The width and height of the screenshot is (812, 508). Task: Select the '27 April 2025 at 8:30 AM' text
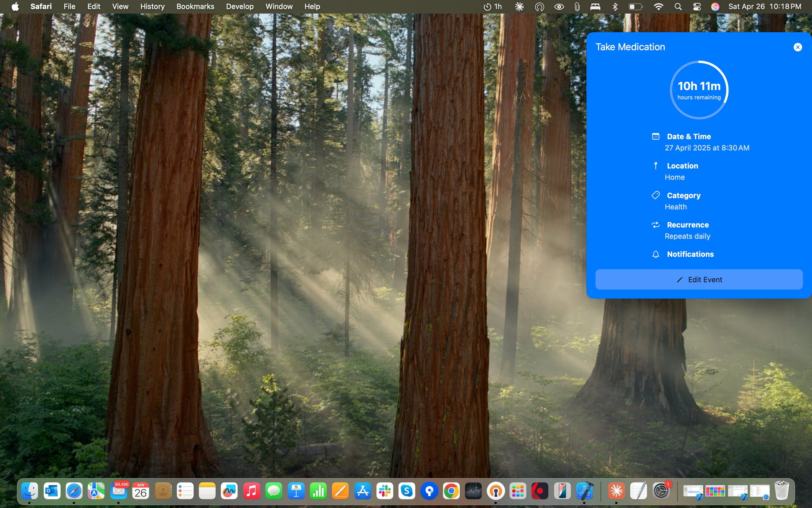point(707,148)
